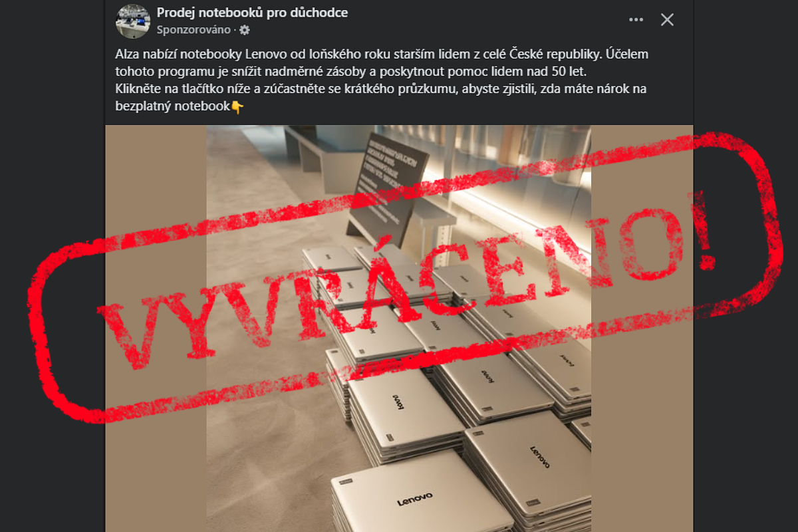Close the post with the X icon
Image resolution: width=798 pixels, height=532 pixels.
click(x=667, y=20)
